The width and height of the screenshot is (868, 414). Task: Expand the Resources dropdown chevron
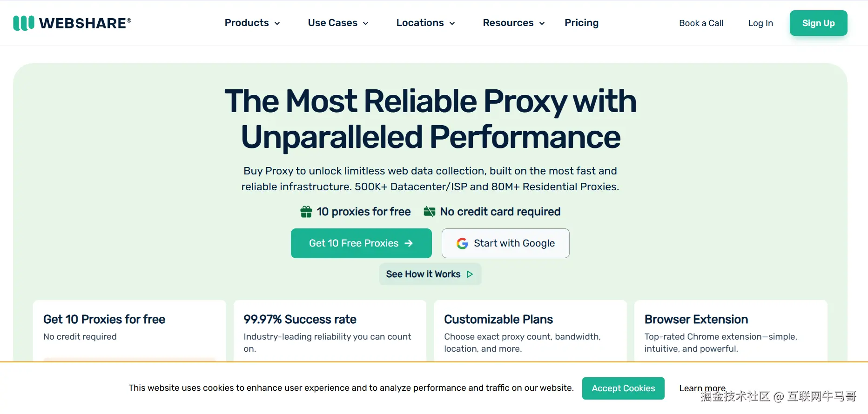542,23
